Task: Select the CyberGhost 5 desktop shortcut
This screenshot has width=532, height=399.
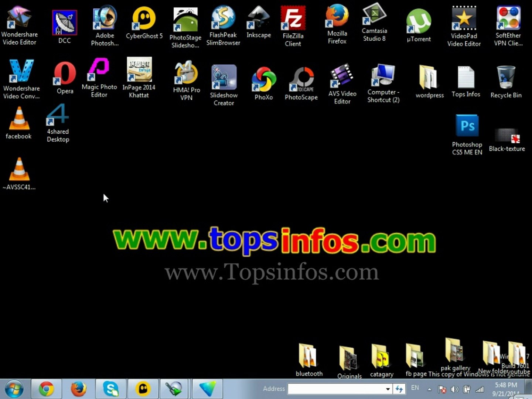Action: click(144, 23)
